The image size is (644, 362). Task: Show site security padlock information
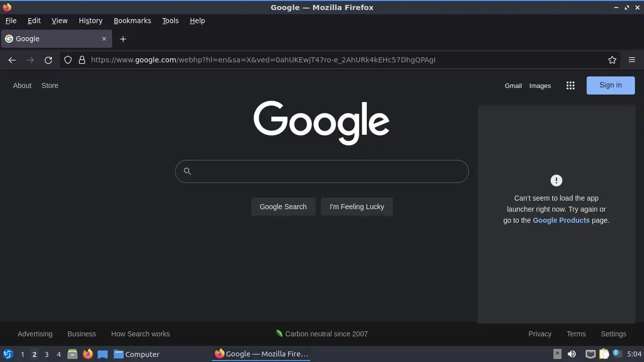tap(82, 60)
